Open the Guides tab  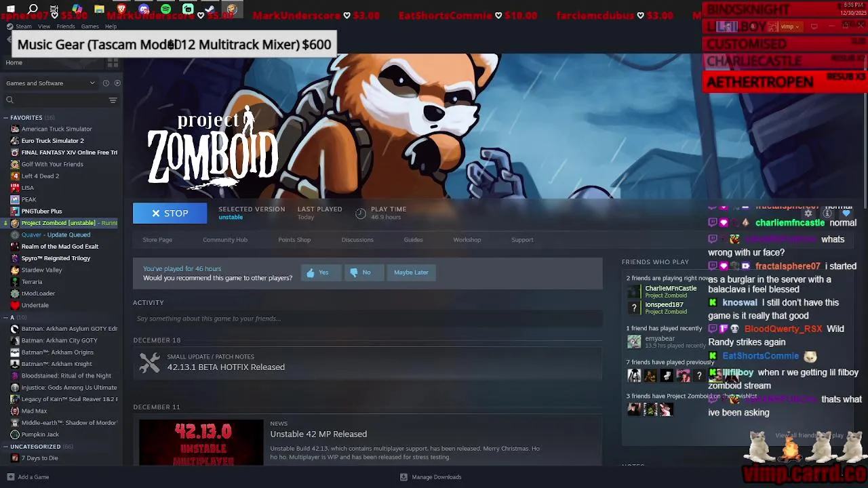pos(413,240)
